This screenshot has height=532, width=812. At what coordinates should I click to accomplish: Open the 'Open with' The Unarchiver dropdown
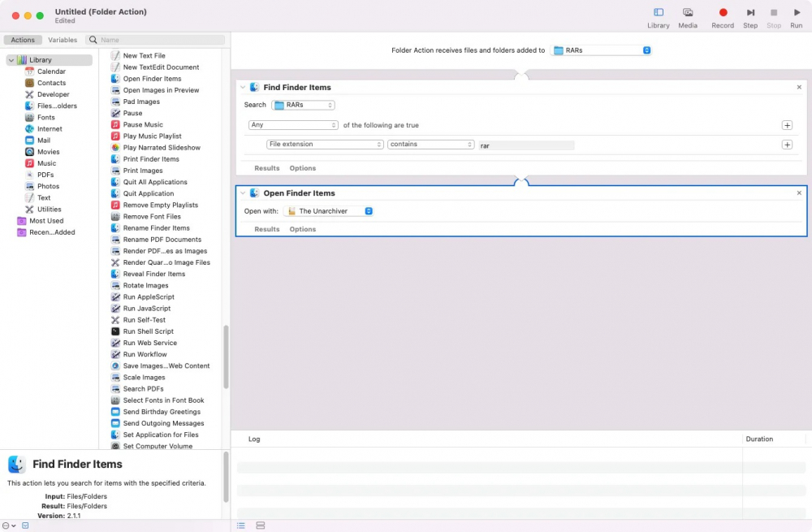click(329, 211)
